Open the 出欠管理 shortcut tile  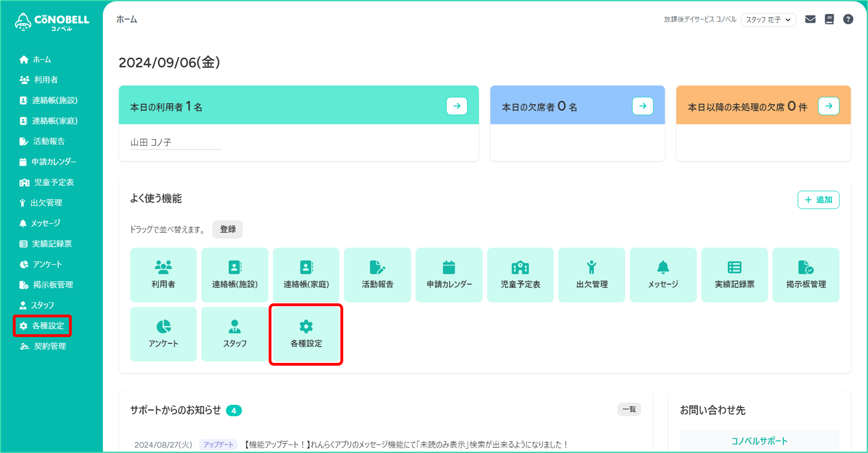point(592,275)
